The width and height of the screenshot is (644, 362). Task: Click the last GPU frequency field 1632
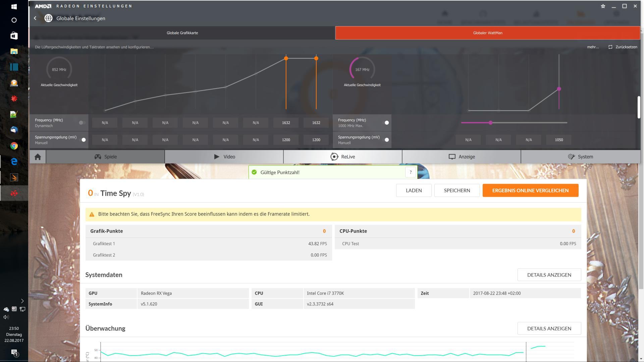click(x=316, y=123)
